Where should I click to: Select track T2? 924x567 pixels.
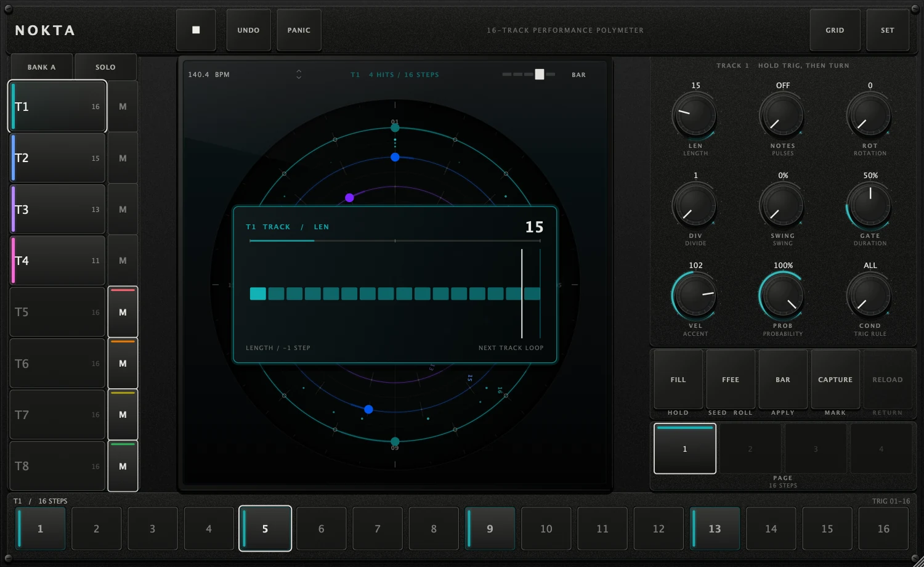57,158
